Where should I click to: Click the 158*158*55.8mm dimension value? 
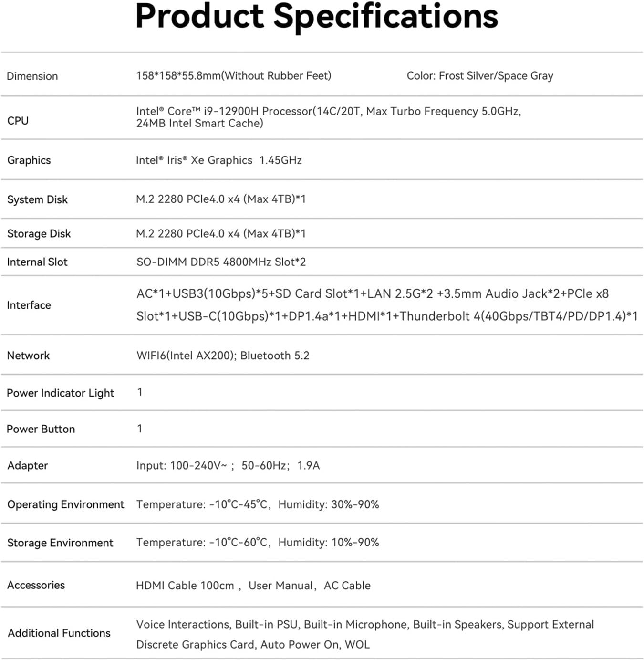click(234, 75)
